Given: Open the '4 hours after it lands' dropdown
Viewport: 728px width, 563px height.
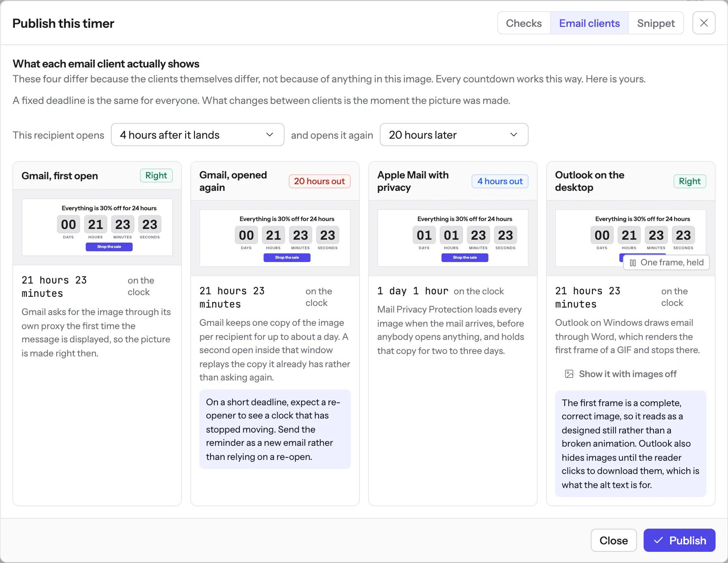Looking at the screenshot, I should [x=198, y=135].
